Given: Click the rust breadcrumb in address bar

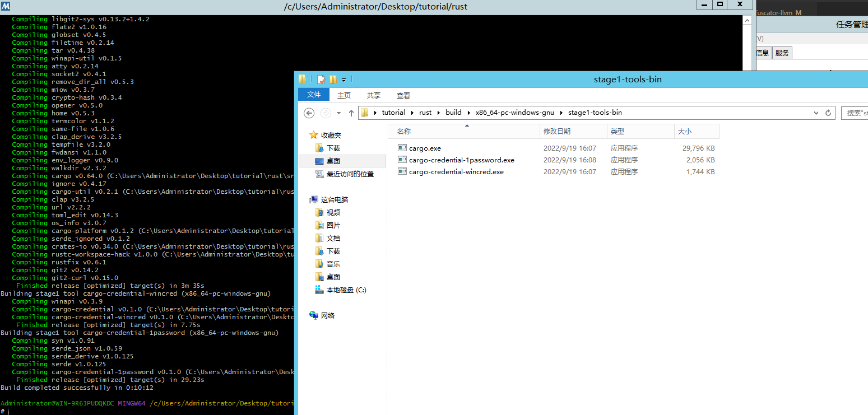Looking at the screenshot, I should pos(425,113).
